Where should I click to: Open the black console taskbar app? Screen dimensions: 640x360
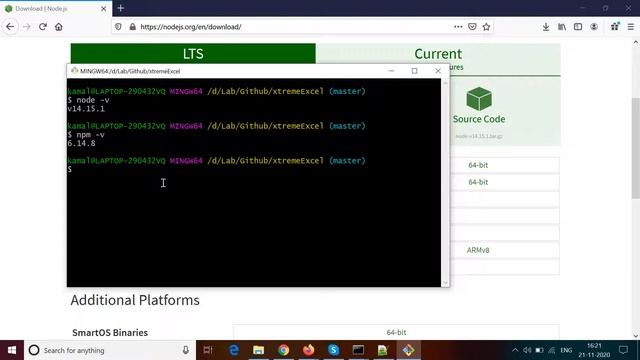point(358,350)
